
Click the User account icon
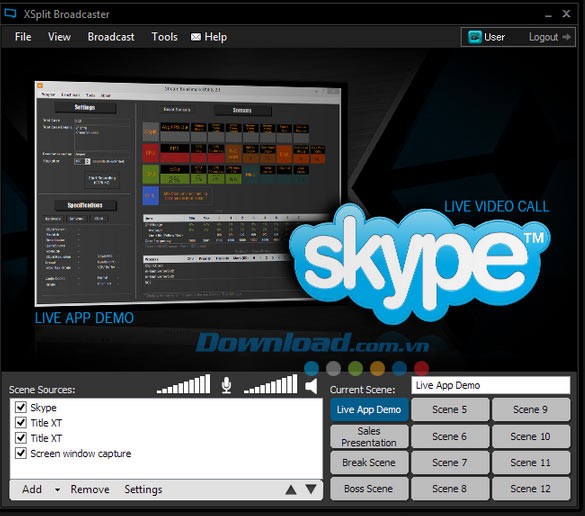[475, 37]
